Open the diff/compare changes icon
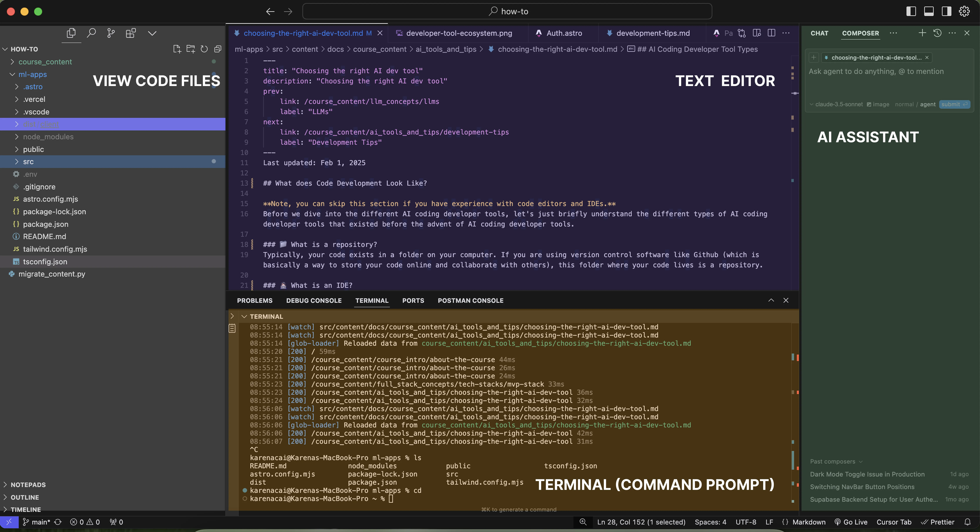 [742, 33]
